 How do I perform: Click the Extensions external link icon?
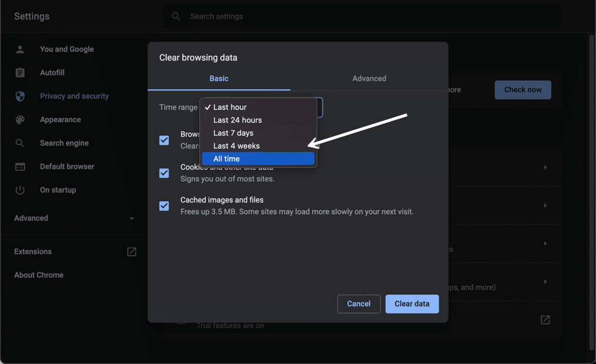[x=132, y=251]
